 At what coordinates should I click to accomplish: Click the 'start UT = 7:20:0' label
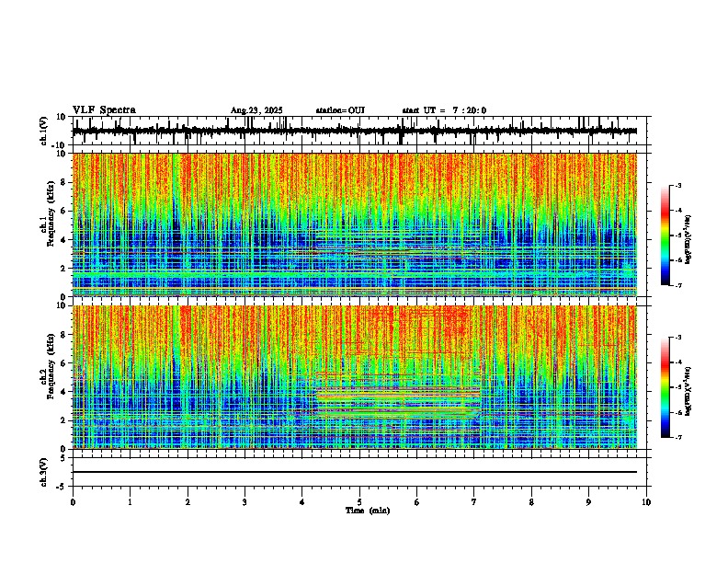444,110
